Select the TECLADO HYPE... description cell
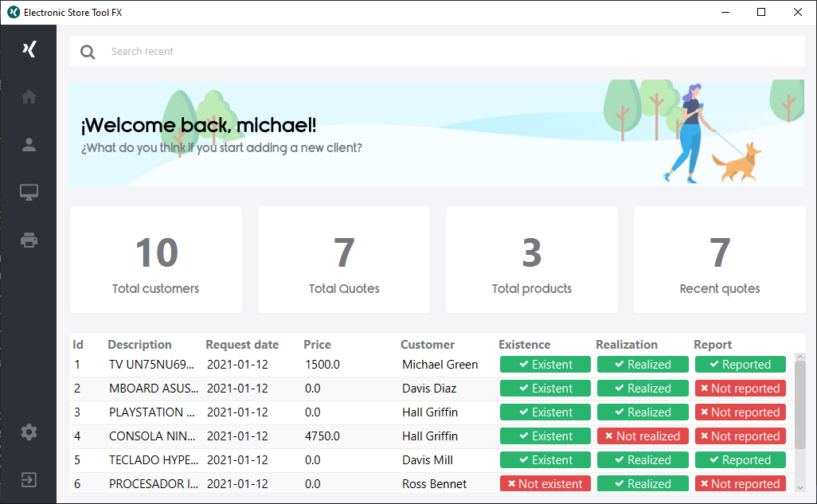The image size is (817, 504). 154,460
